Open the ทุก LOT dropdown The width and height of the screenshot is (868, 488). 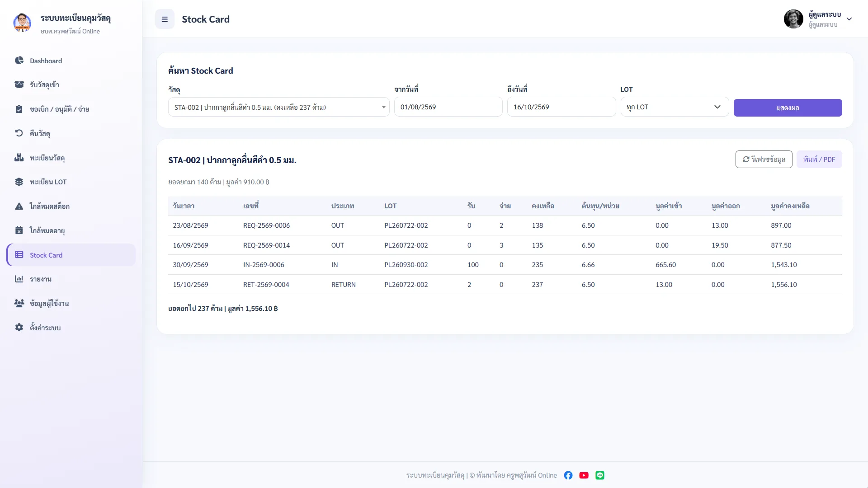(x=675, y=107)
